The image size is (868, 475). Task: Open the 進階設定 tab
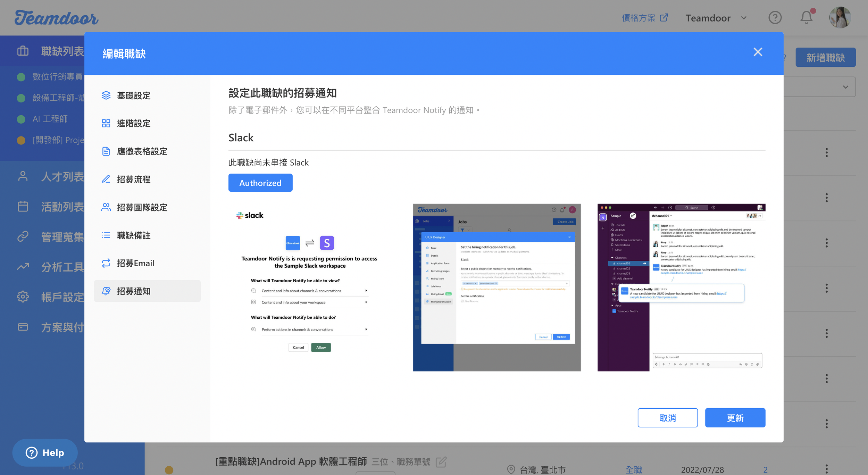pos(147,123)
